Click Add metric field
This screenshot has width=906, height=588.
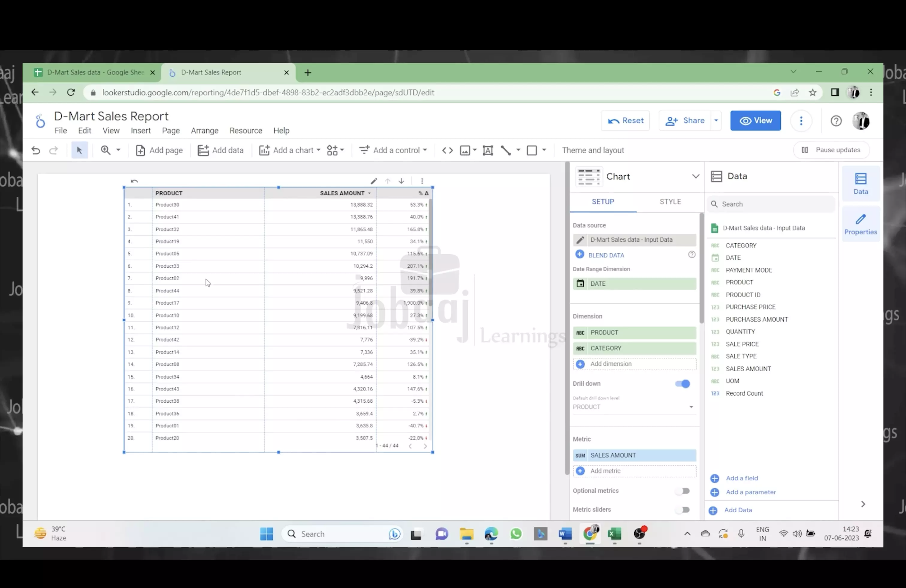pyautogui.click(x=635, y=471)
